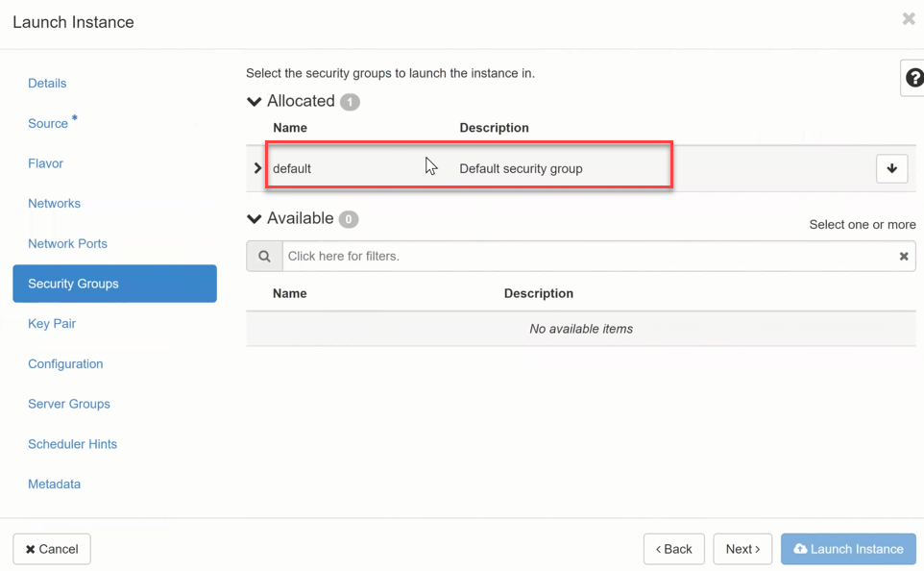Select the Flavor step
The height and width of the screenshot is (571, 924).
coord(45,163)
